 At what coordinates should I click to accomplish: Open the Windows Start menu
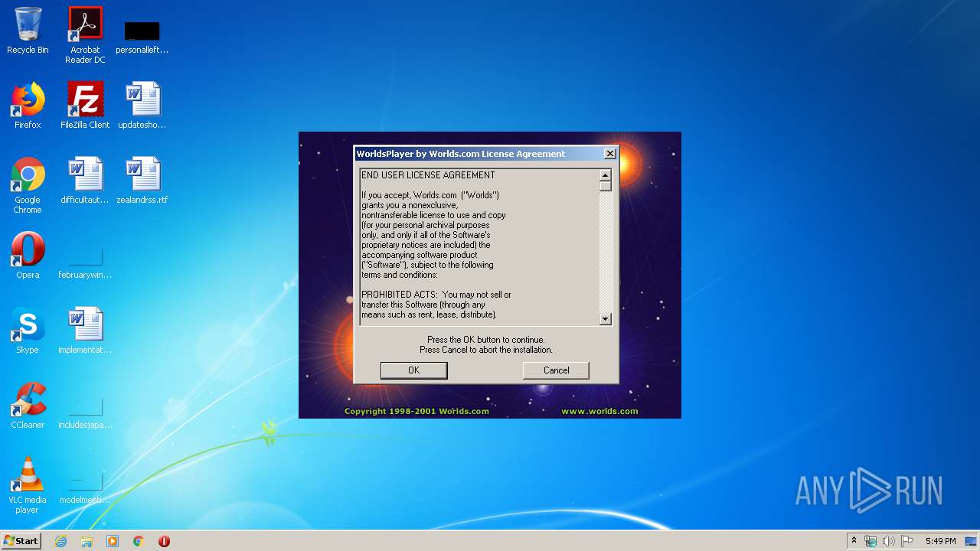[21, 541]
